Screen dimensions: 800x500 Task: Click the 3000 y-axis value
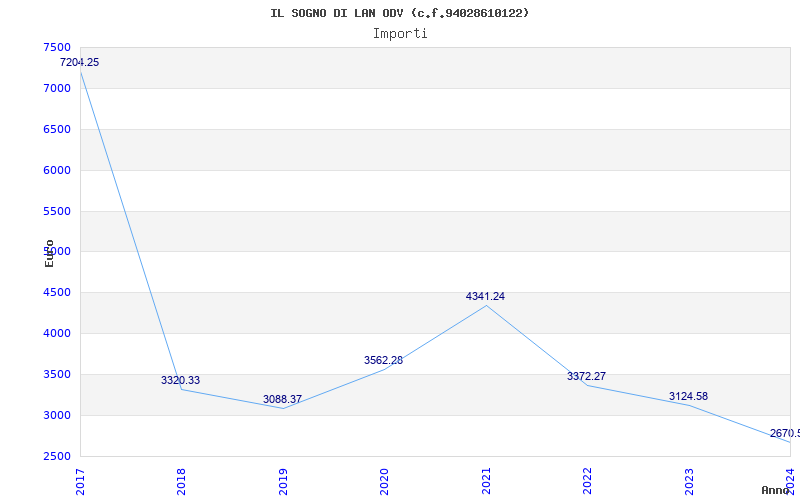tap(57, 415)
